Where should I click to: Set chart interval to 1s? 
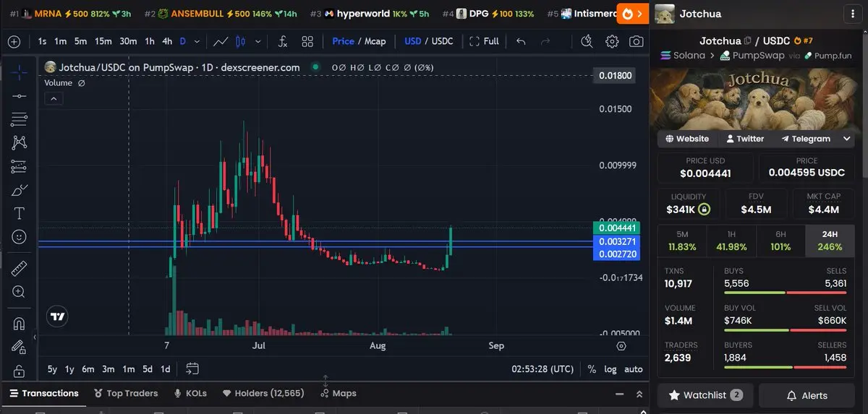(x=42, y=42)
